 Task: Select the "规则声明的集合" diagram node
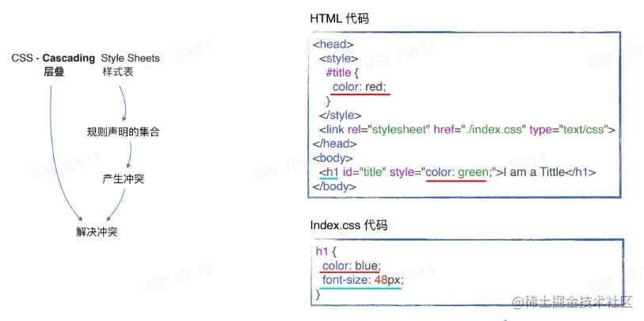pyautogui.click(x=123, y=132)
